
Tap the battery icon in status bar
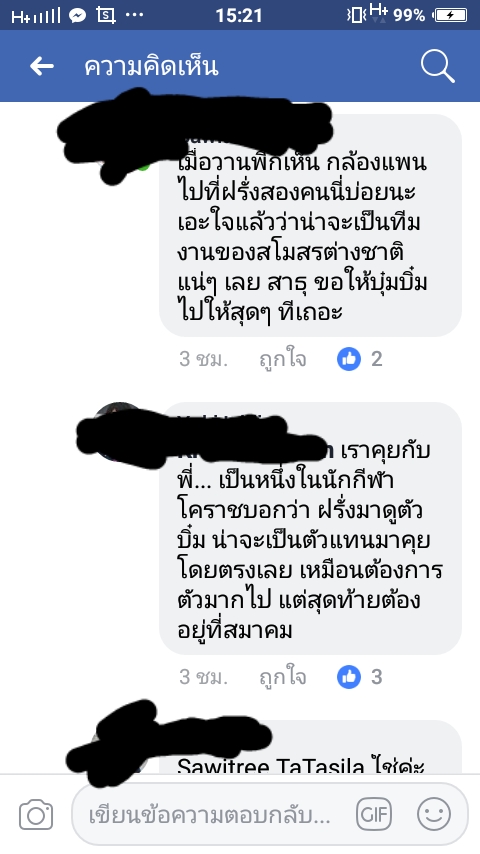451,15
